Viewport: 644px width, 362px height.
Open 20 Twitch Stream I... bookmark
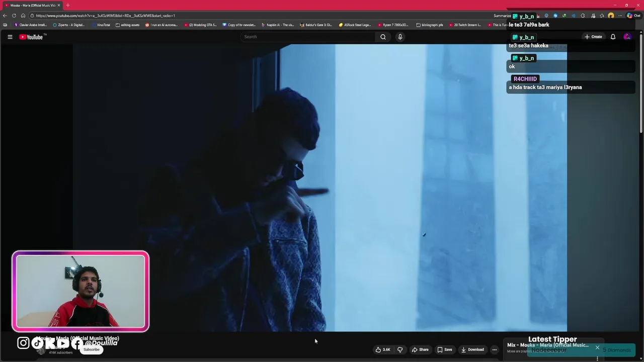[465, 25]
